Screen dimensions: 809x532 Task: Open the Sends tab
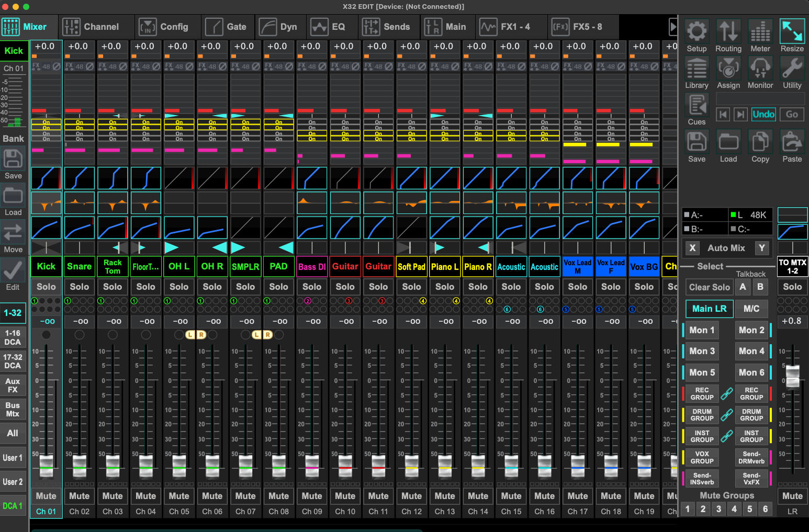(x=386, y=27)
